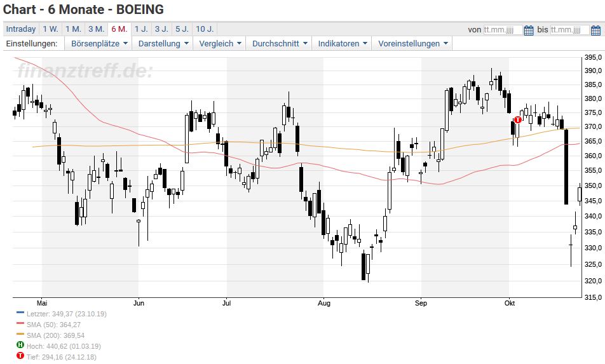Click the 'Einstellungen:' label
The width and height of the screenshot is (605, 364).
(x=32, y=44)
